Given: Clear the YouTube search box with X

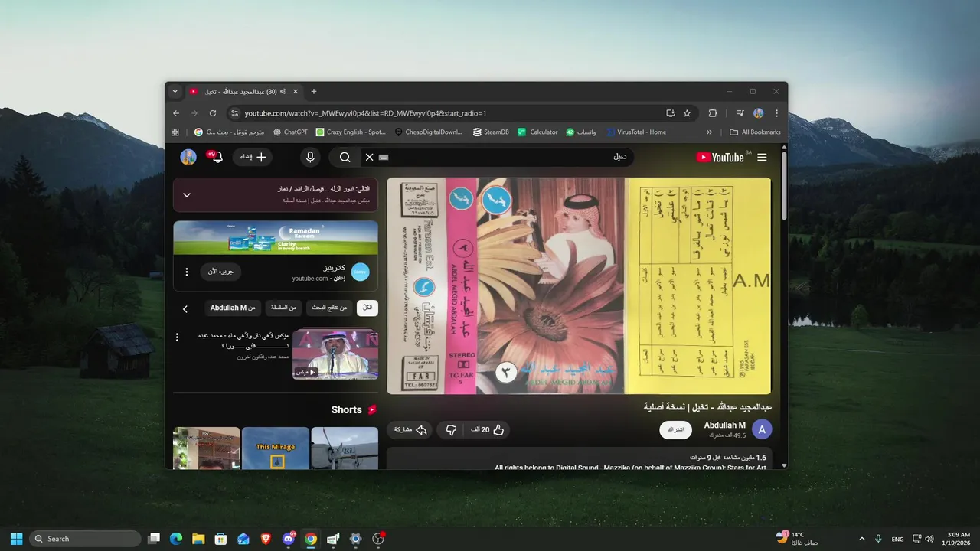Looking at the screenshot, I should (x=369, y=157).
